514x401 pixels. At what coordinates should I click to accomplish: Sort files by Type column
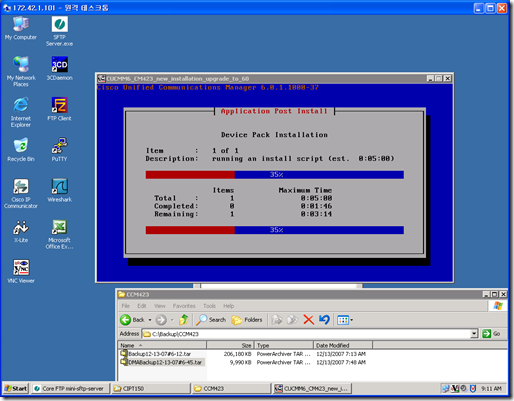284,345
